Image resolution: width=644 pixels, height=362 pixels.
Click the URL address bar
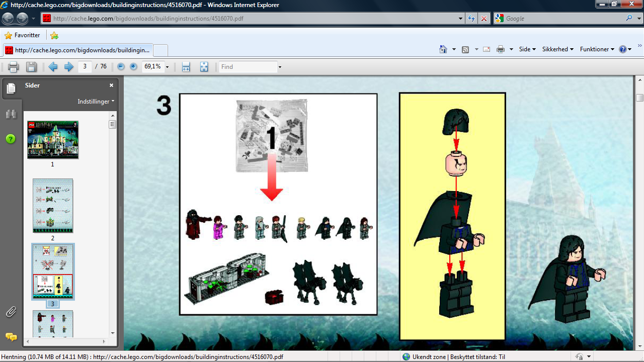pos(249,18)
